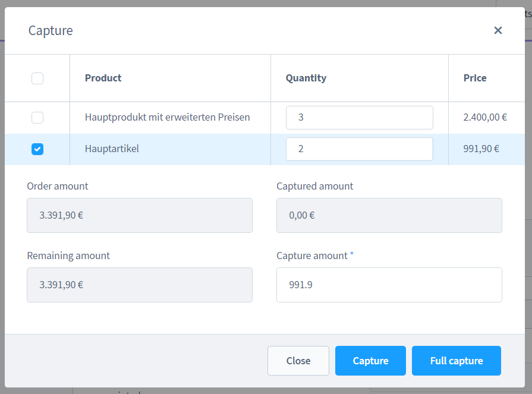Screen dimensions: 532x394
Task: Click the 2.400,00 € price cell
Action: [x=485, y=117]
